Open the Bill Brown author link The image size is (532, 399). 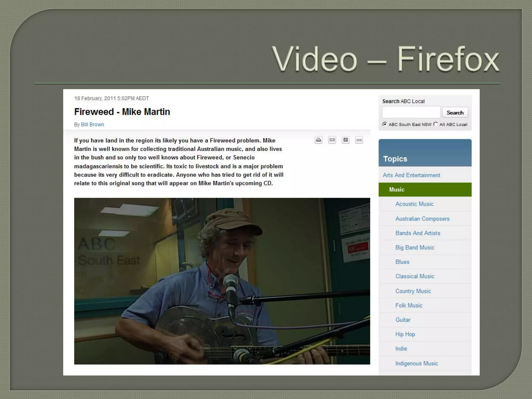[92, 124]
